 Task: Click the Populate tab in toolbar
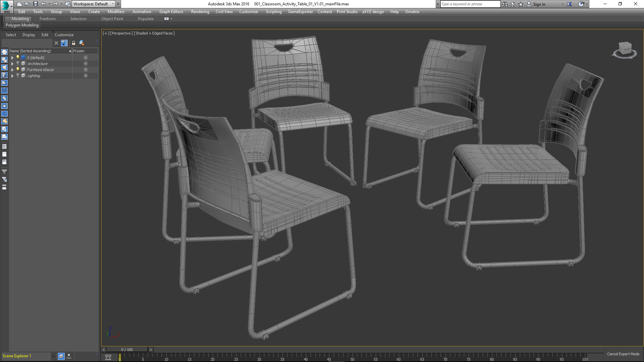pyautogui.click(x=146, y=18)
